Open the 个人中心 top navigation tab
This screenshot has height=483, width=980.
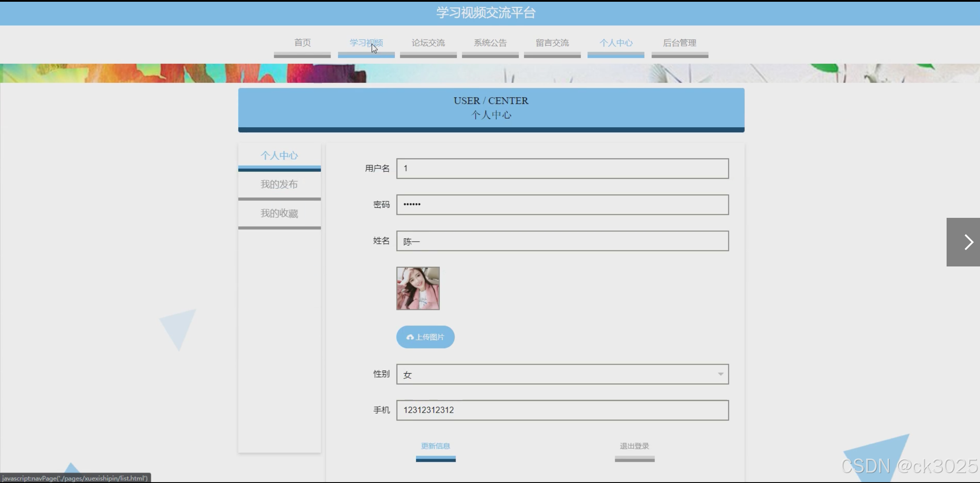616,43
